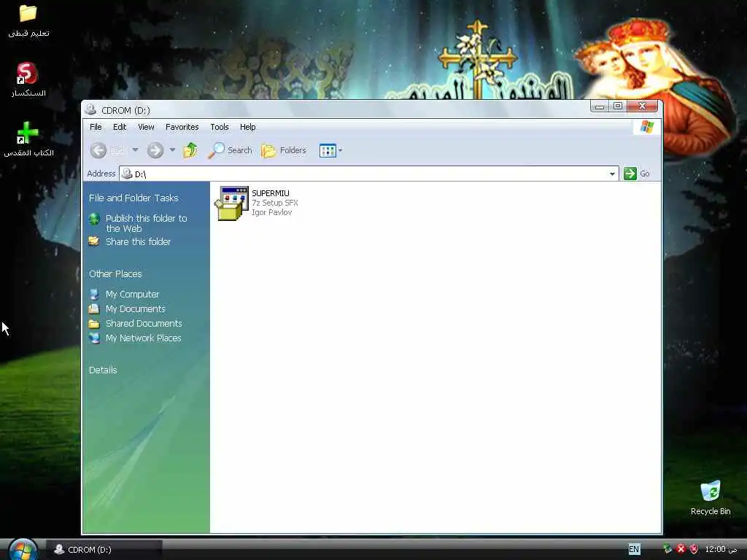Select the تعليم قبطى folder on desktop
Viewport: 747px width, 560px height.
coord(28,20)
